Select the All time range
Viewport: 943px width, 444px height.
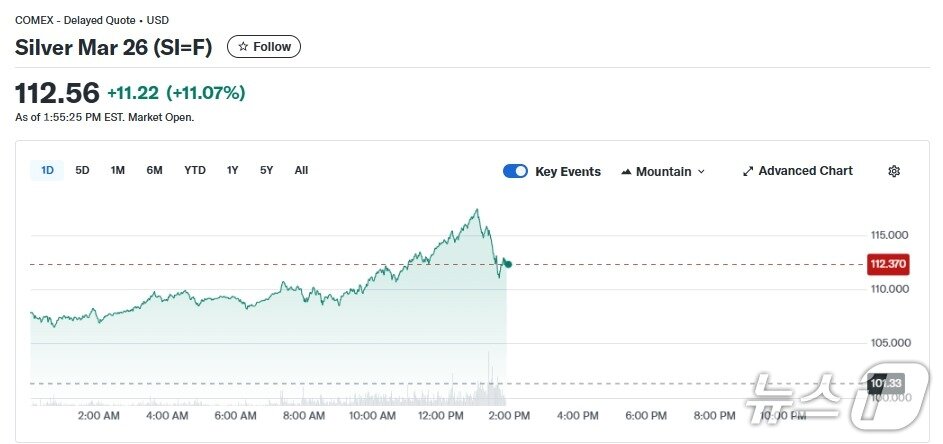[x=301, y=170]
